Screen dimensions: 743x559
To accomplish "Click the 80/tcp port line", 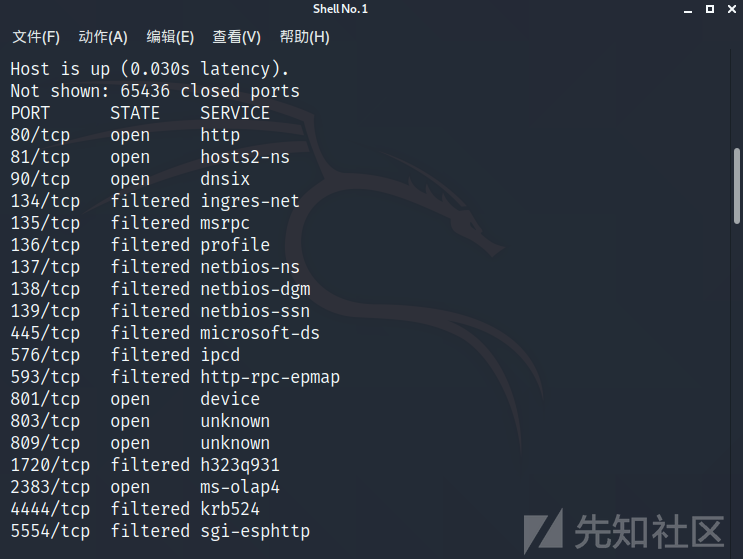I will (x=125, y=135).
